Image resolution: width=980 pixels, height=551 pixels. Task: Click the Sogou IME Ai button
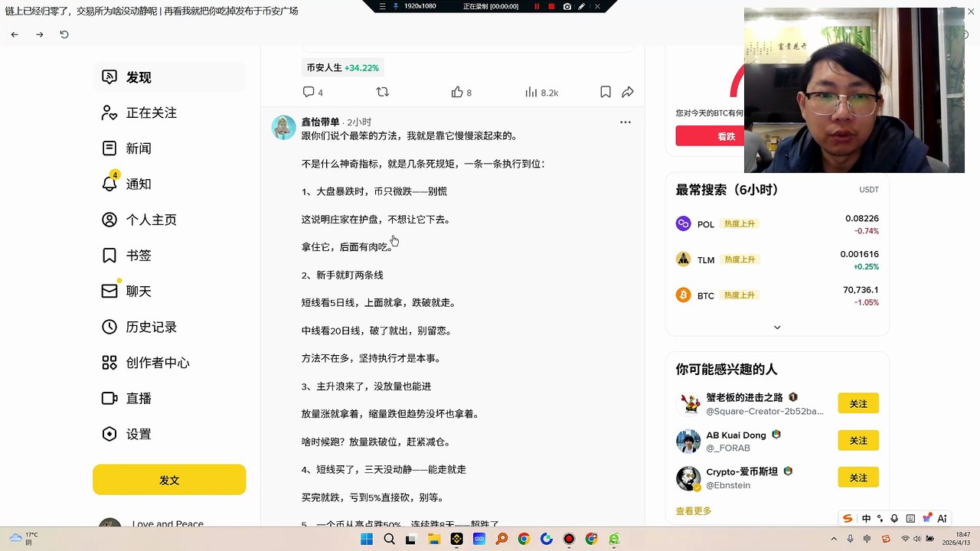tap(942, 518)
